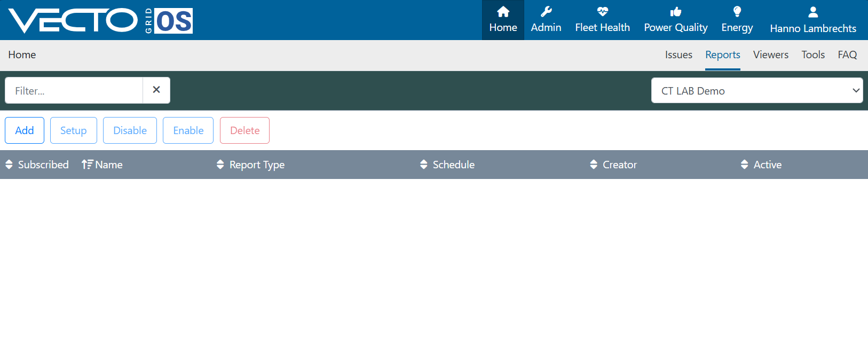The height and width of the screenshot is (343, 868).
Task: Click the Name column header text
Action: coord(109,165)
